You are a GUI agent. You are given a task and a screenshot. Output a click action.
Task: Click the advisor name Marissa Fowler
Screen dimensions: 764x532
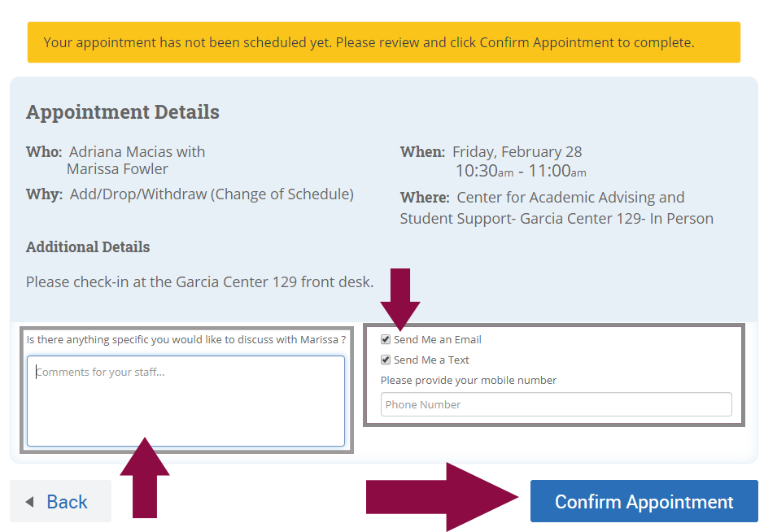(117, 169)
